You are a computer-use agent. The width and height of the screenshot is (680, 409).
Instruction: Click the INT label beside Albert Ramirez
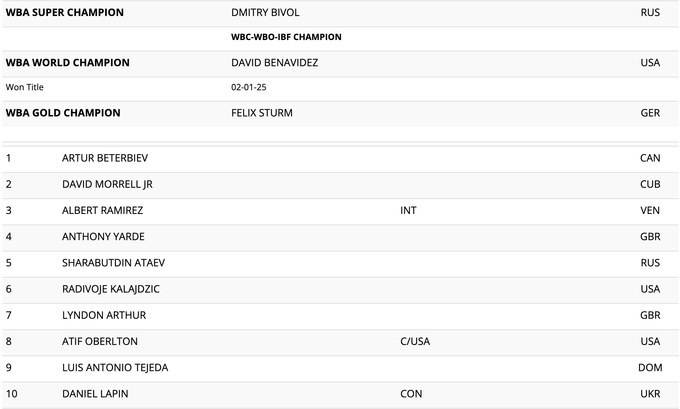click(408, 210)
